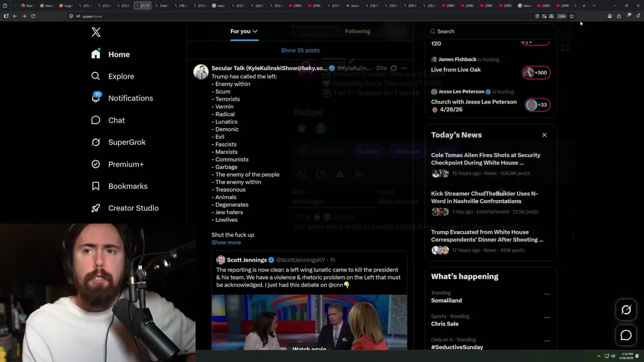
Task: Open the floating Grok button
Action: click(626, 310)
